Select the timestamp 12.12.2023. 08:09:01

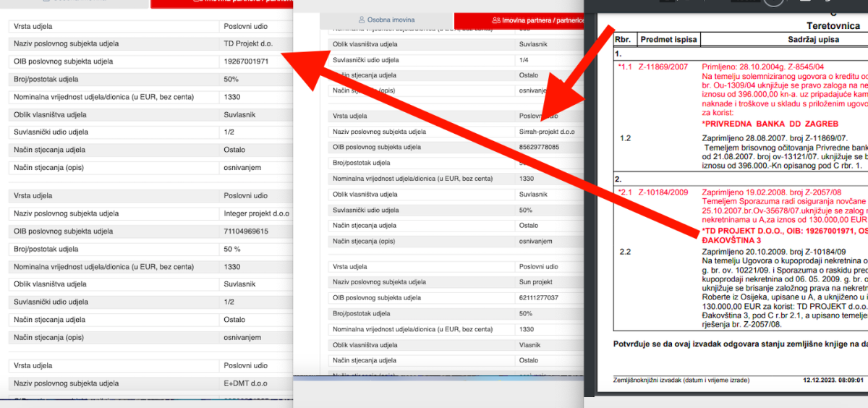(x=833, y=380)
